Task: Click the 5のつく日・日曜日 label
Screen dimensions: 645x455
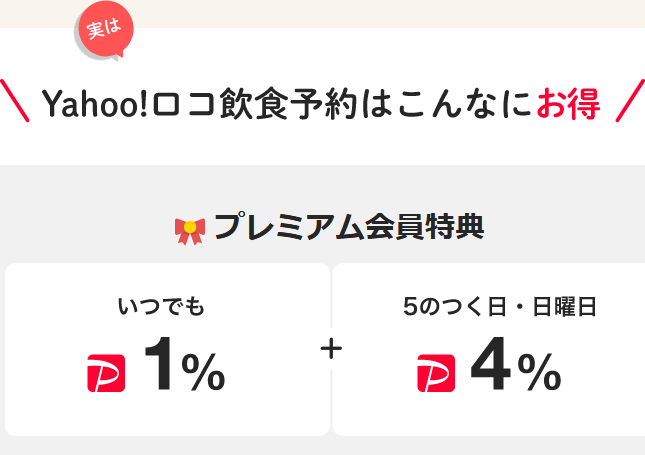Action: 499,306
